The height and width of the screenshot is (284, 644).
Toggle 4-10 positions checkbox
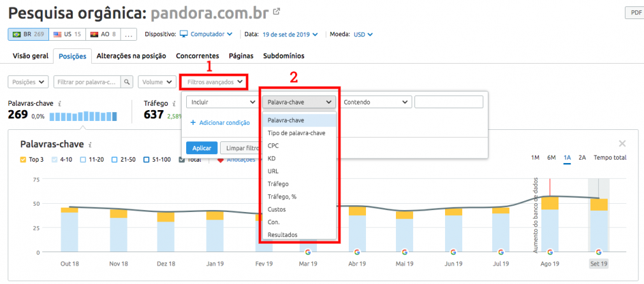point(55,160)
